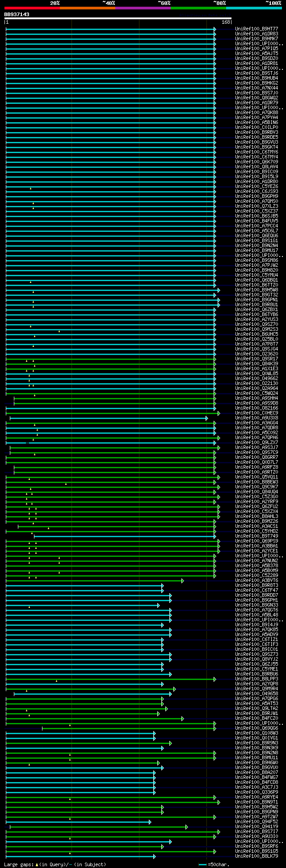286x868 pixels.
Task: Click the UniRef100_B9HT77 hit label
Action: (x=257, y=29)
